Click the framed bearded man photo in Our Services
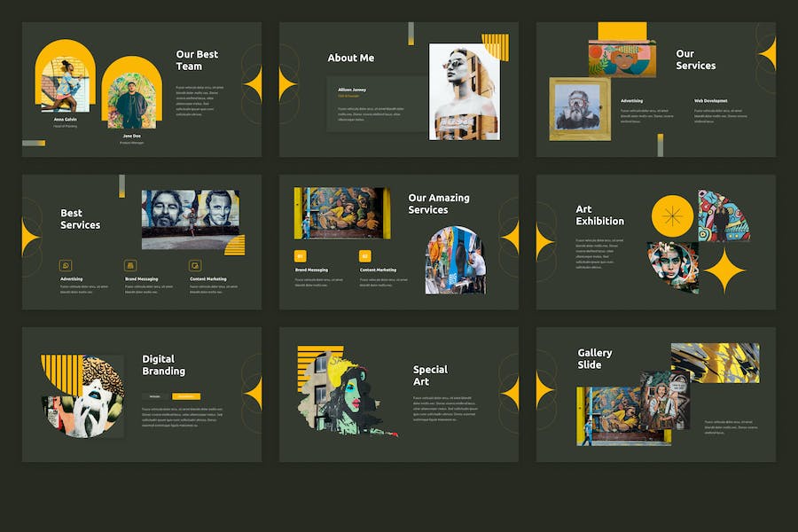Screen dimensions: 798x532 tap(579, 109)
